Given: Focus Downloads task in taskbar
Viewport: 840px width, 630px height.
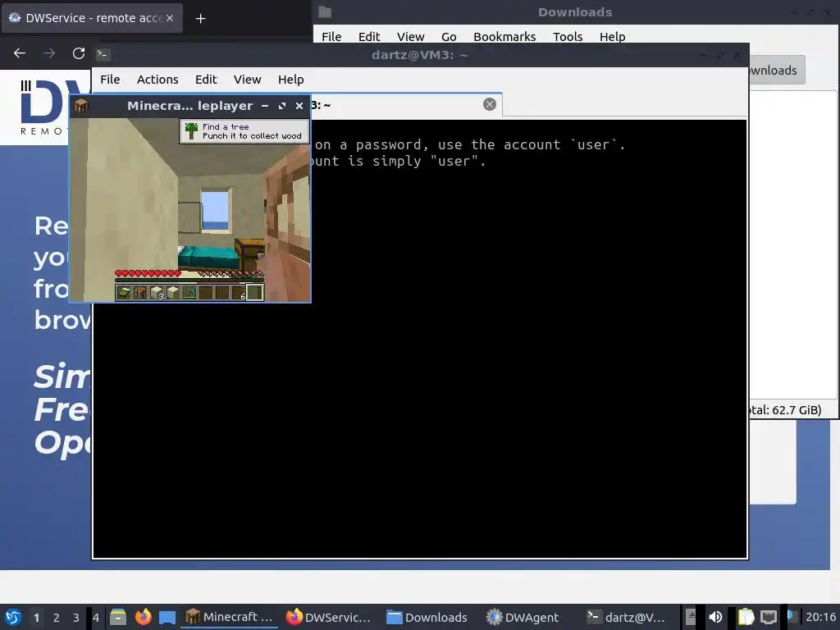Looking at the screenshot, I should [427, 617].
